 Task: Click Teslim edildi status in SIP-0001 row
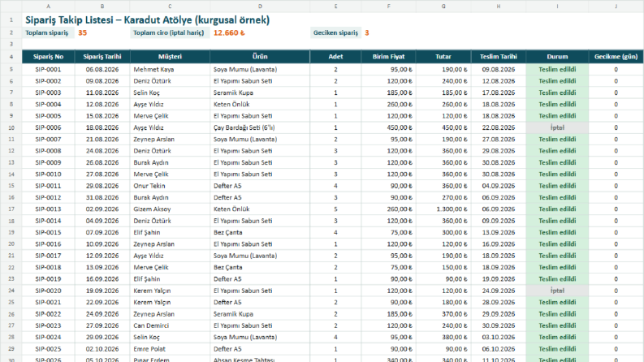pyautogui.click(x=557, y=69)
